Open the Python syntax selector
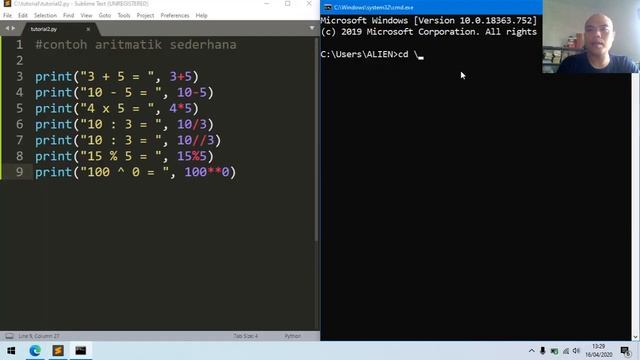The width and height of the screenshot is (640, 360). click(x=293, y=336)
